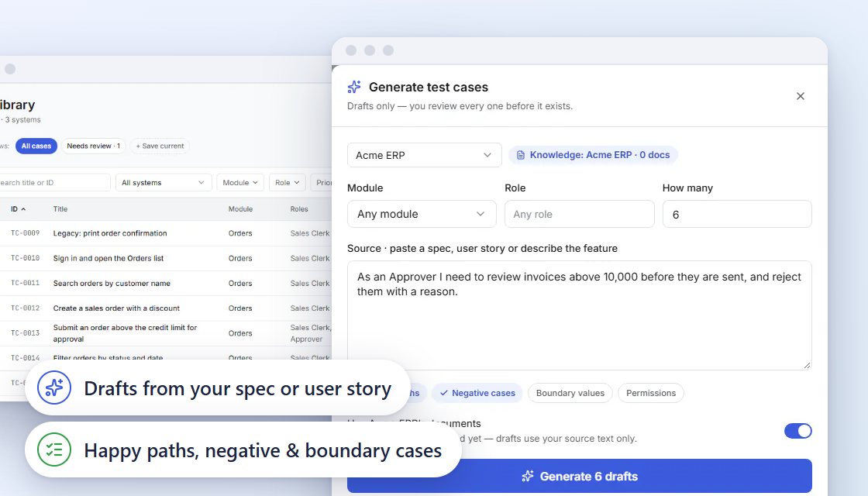Image resolution: width=868 pixels, height=496 pixels.
Task: Open 'Search orders by customer name' case
Action: [x=112, y=284]
